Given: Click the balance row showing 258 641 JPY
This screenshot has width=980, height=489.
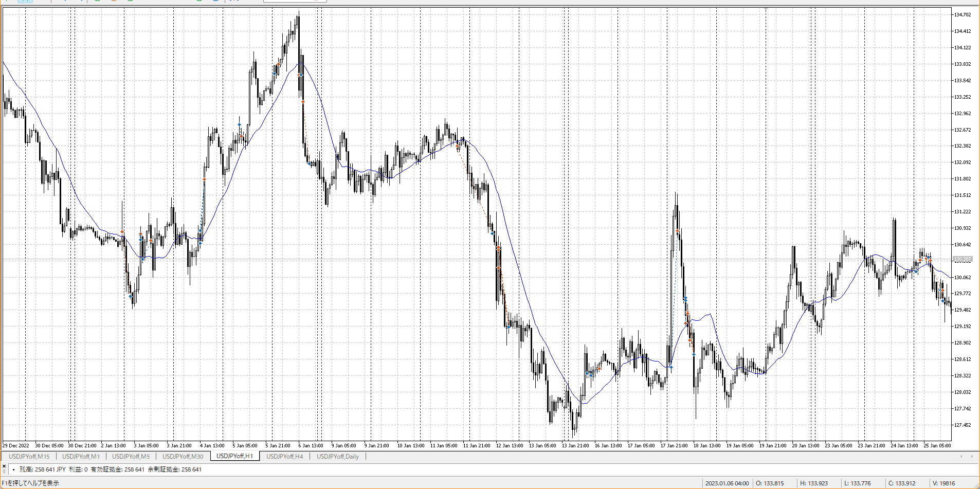Looking at the screenshot, I should coord(111,469).
